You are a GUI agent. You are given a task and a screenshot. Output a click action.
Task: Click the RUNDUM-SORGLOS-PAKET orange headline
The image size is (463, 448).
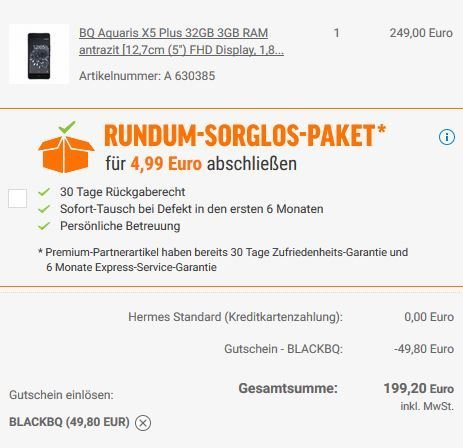click(245, 135)
